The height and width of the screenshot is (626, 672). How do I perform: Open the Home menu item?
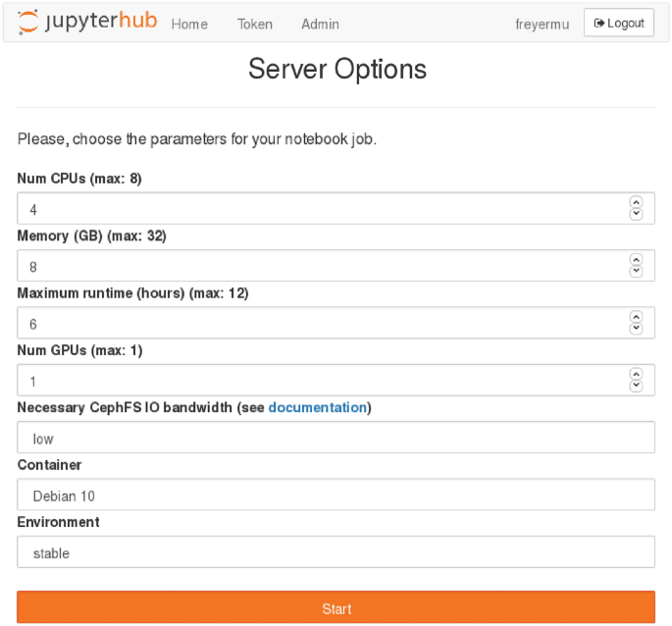click(x=189, y=24)
